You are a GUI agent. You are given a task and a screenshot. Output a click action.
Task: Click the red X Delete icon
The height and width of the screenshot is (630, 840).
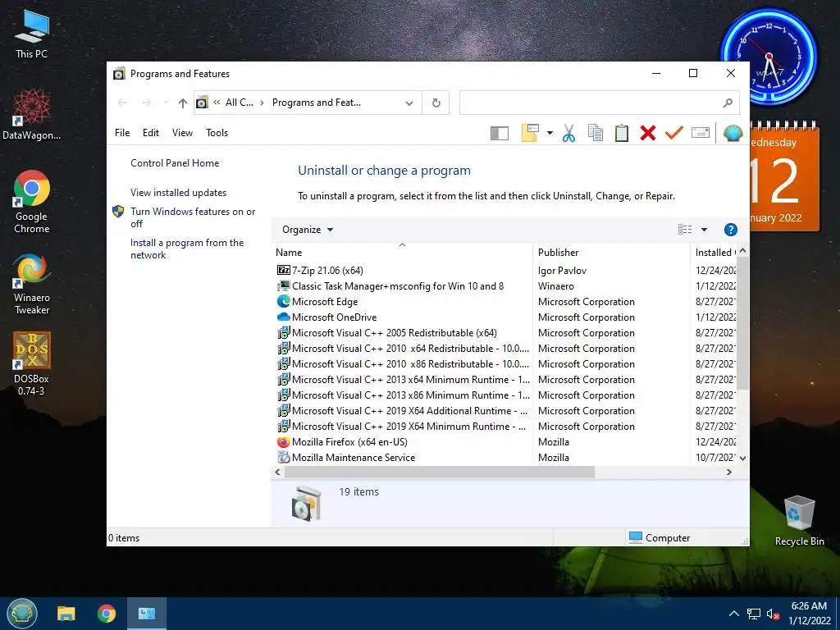648,133
